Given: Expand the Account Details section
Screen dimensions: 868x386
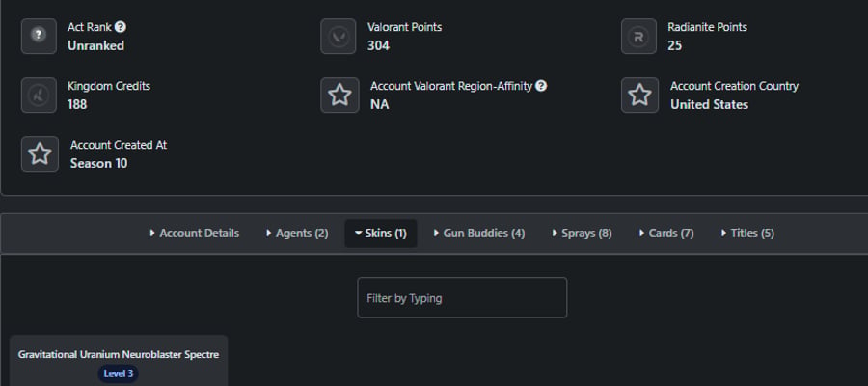Looking at the screenshot, I should click(x=194, y=234).
